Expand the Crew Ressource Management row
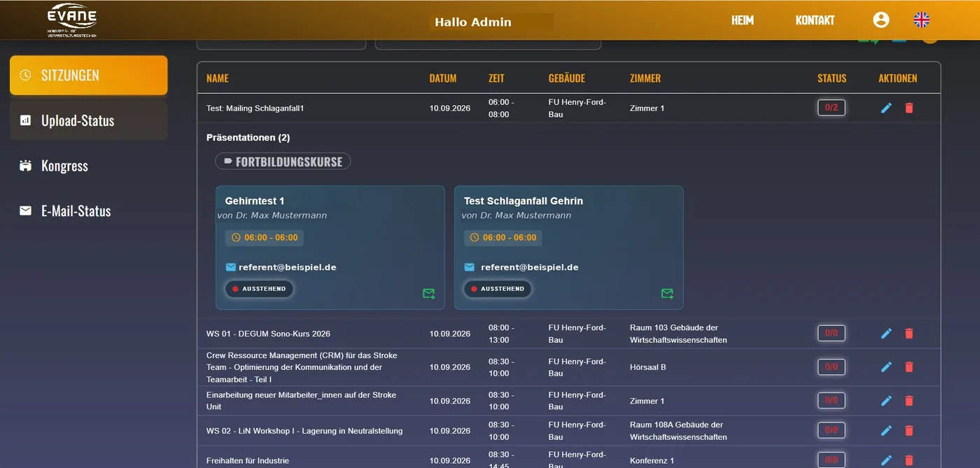Screen dimensions: 980x468 pyautogui.click(x=568, y=367)
